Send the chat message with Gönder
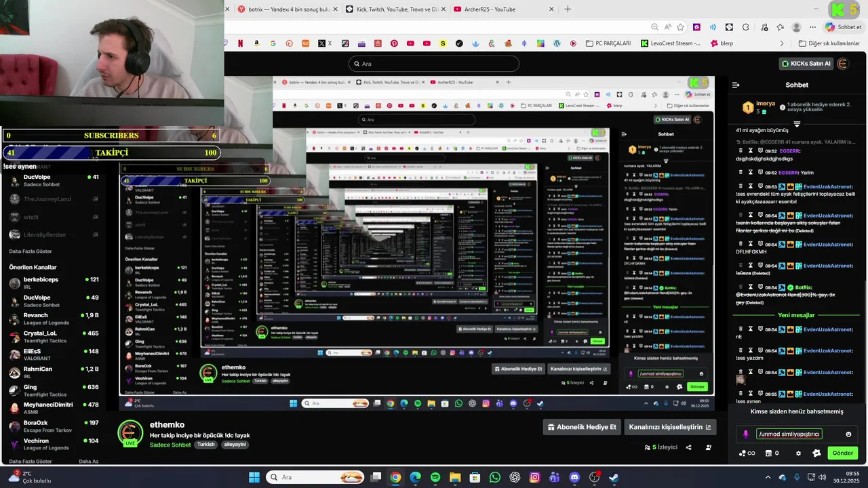Viewport: 868px width, 488px height. (843, 453)
